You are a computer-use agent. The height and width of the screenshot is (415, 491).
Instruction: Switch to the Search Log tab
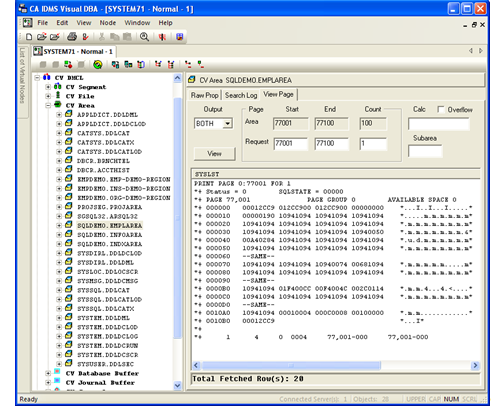(241, 95)
